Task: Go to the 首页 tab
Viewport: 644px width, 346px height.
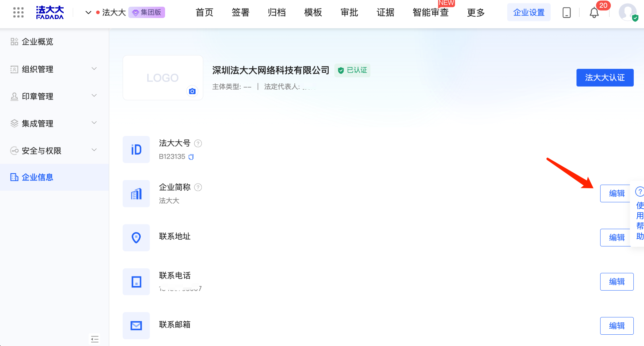Action: [x=205, y=13]
